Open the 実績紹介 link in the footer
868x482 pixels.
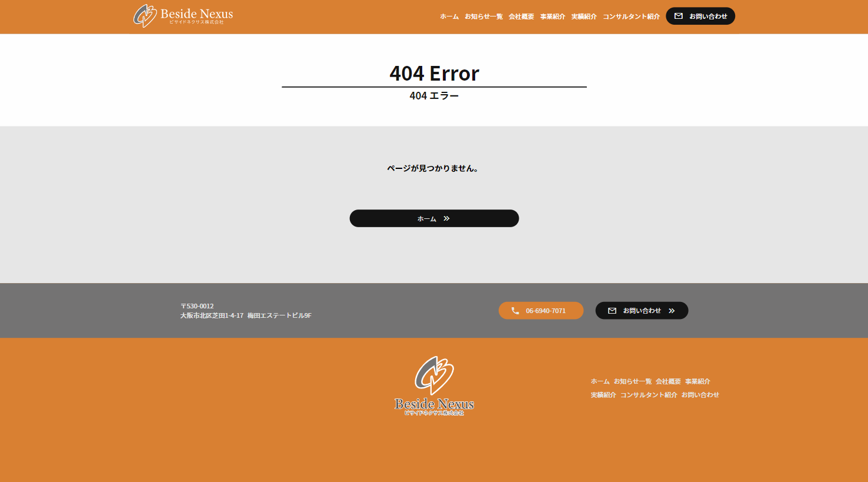tap(602, 394)
